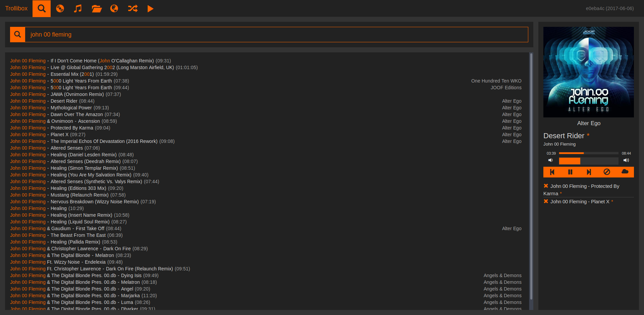Open 'Alter Ego' album on Desert Rider row
The image size is (644, 315).
point(512,101)
